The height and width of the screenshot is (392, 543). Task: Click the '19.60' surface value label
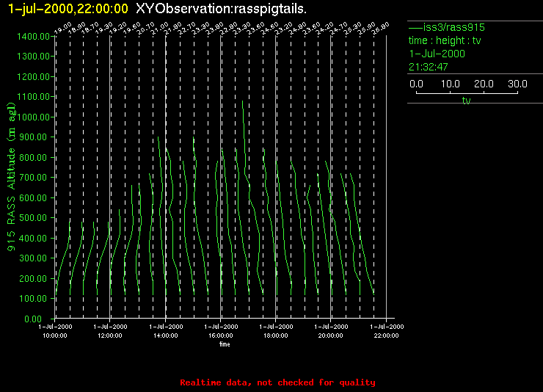click(x=132, y=28)
